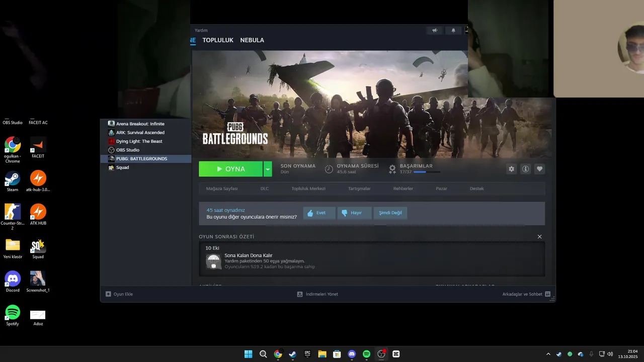Answer Evet to recommend the game

click(x=319, y=213)
